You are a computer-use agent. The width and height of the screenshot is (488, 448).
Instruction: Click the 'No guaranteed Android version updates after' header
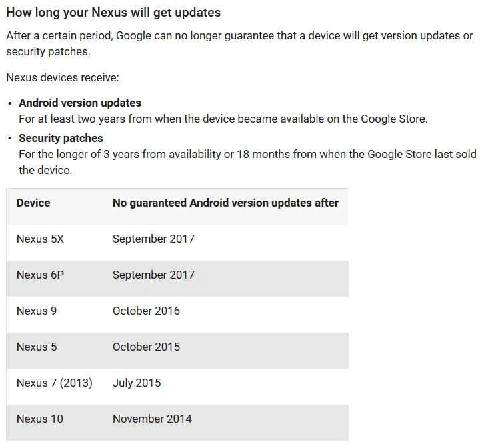[225, 203]
